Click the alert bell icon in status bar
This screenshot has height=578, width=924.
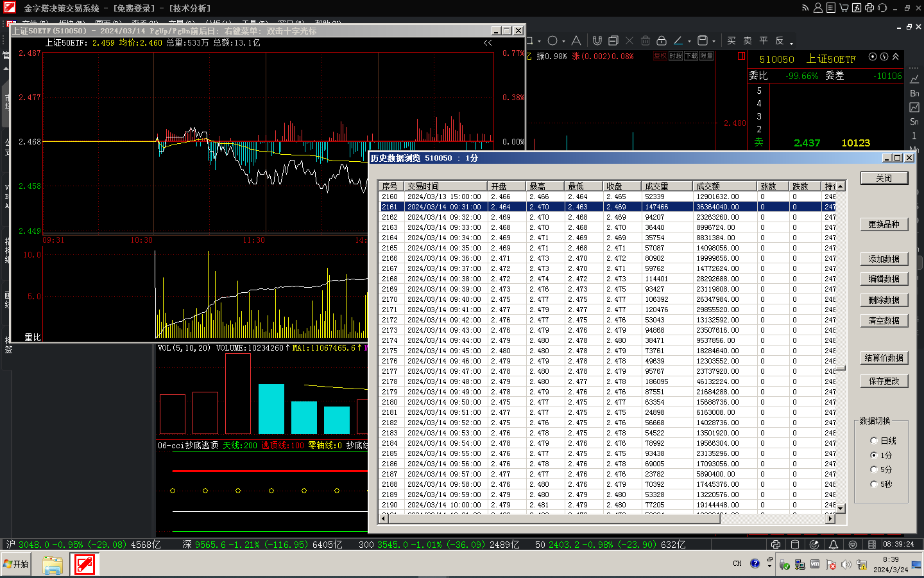[x=834, y=545]
